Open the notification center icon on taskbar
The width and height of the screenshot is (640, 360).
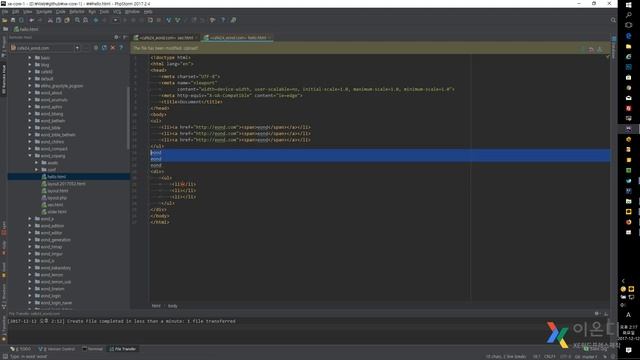(629, 350)
